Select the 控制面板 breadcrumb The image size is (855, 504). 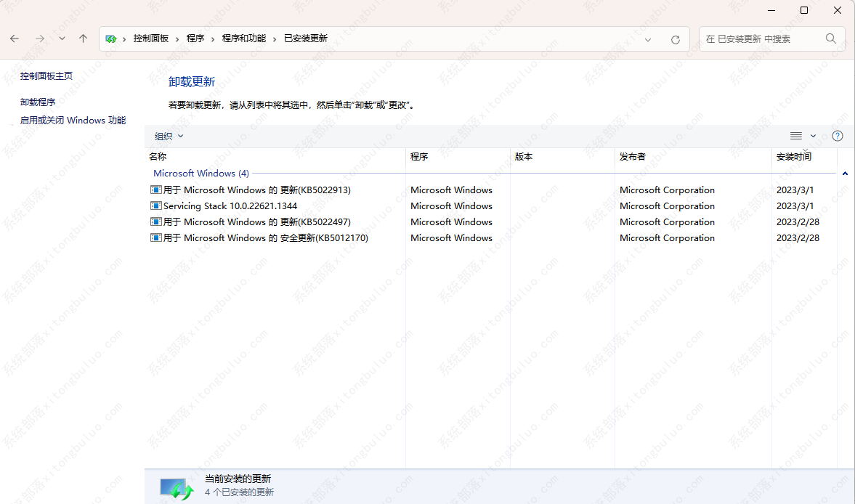coord(151,38)
